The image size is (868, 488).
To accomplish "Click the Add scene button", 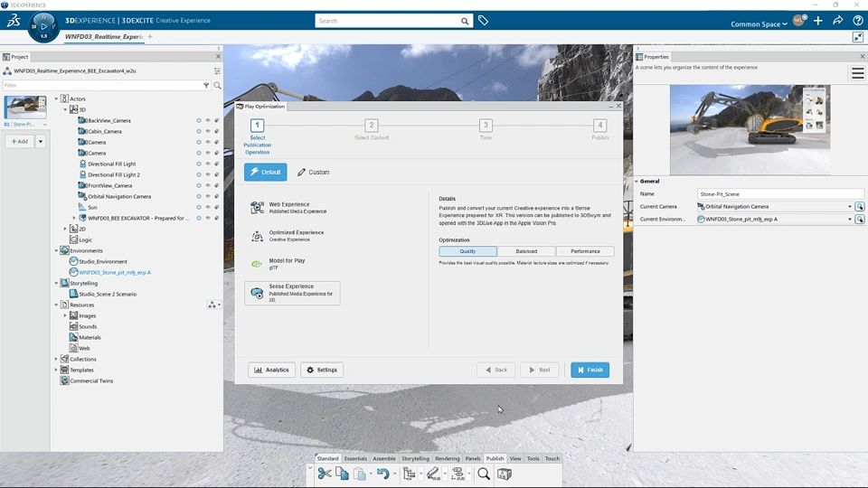I will coord(20,142).
